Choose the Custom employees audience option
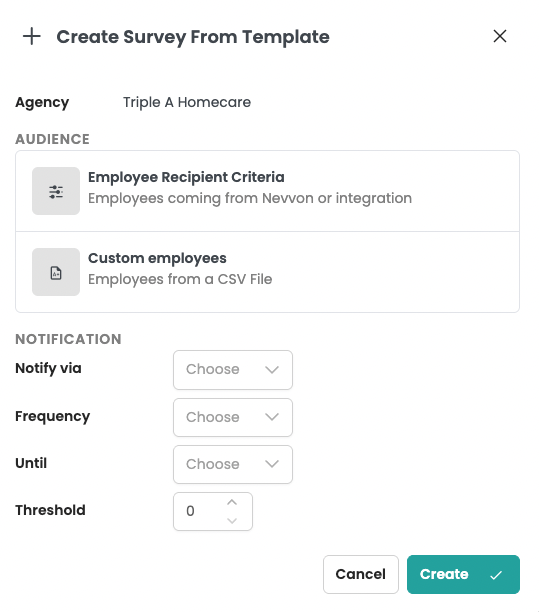 click(x=267, y=272)
